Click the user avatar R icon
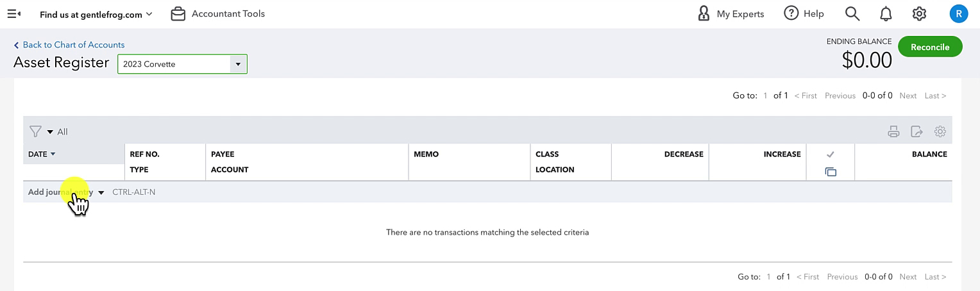Image resolution: width=980 pixels, height=291 pixels. tap(958, 13)
